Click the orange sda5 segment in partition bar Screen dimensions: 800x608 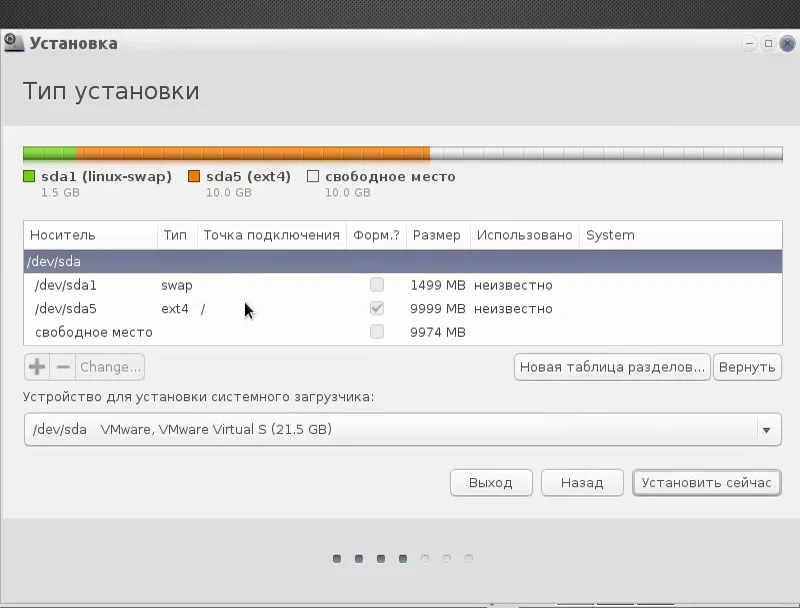(253, 154)
